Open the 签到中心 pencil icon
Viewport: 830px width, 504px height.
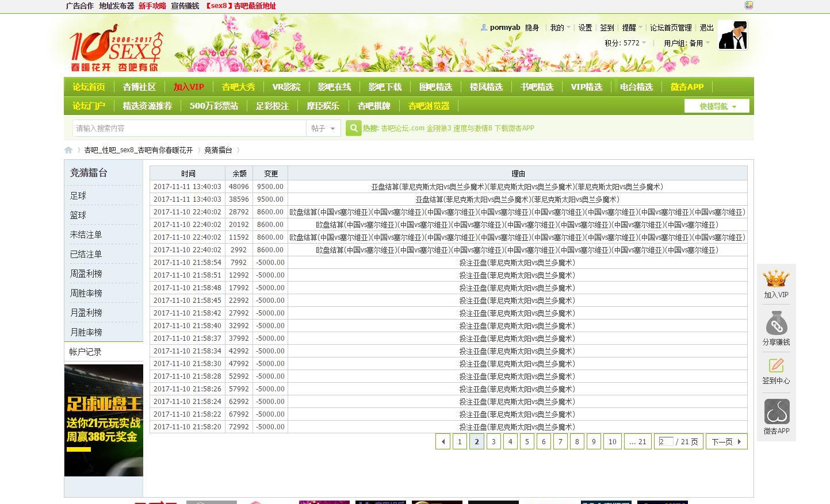776,366
